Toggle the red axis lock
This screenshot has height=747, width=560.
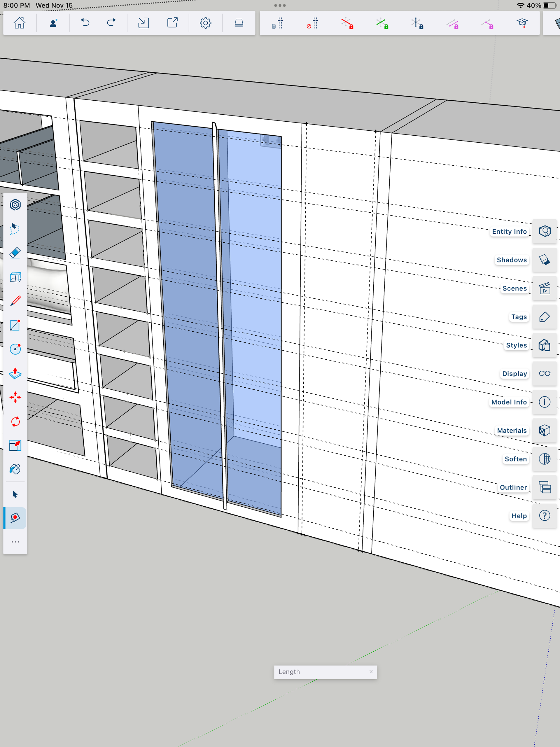pyautogui.click(x=347, y=23)
